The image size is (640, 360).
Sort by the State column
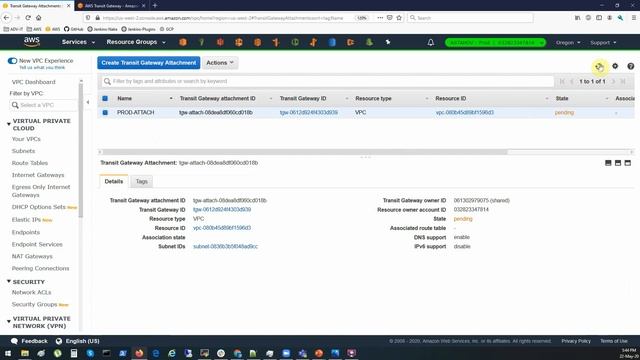point(562,98)
